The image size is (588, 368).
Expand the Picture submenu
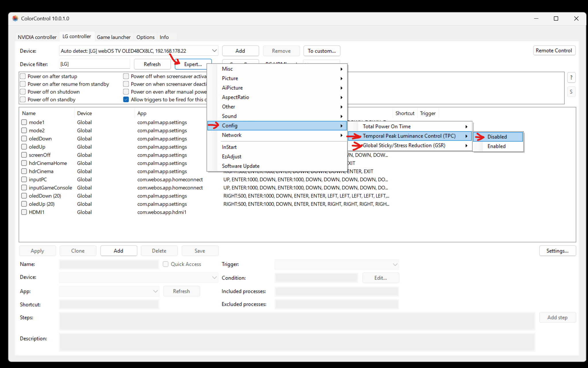point(277,78)
